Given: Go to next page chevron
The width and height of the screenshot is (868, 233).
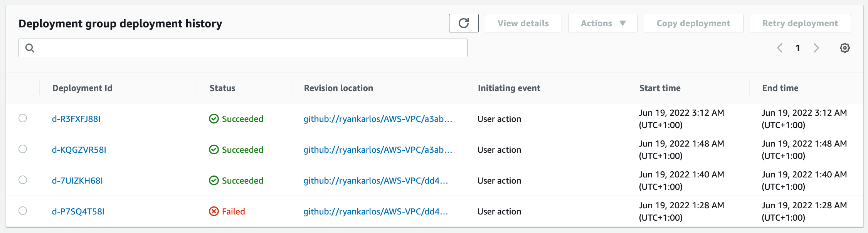Looking at the screenshot, I should [816, 48].
